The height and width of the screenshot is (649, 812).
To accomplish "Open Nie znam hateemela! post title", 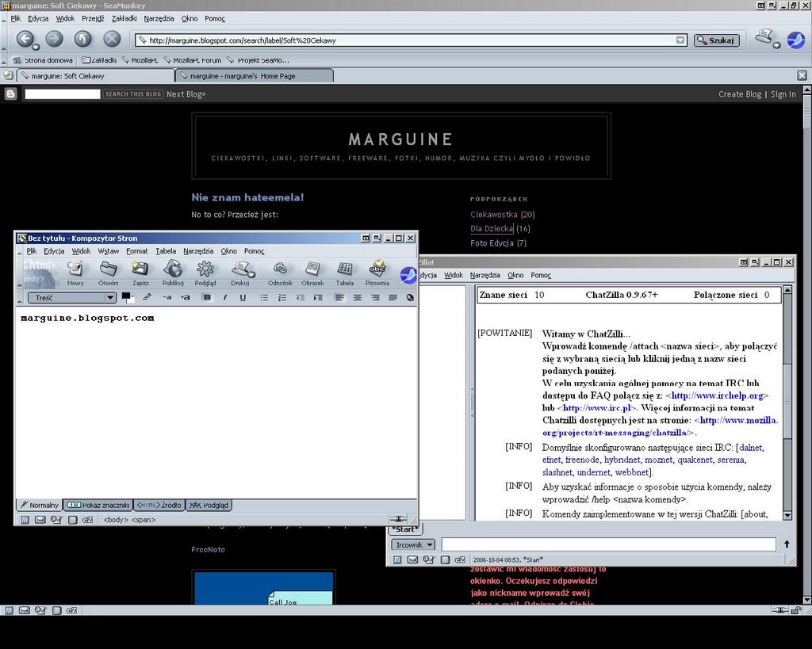I will [247, 197].
